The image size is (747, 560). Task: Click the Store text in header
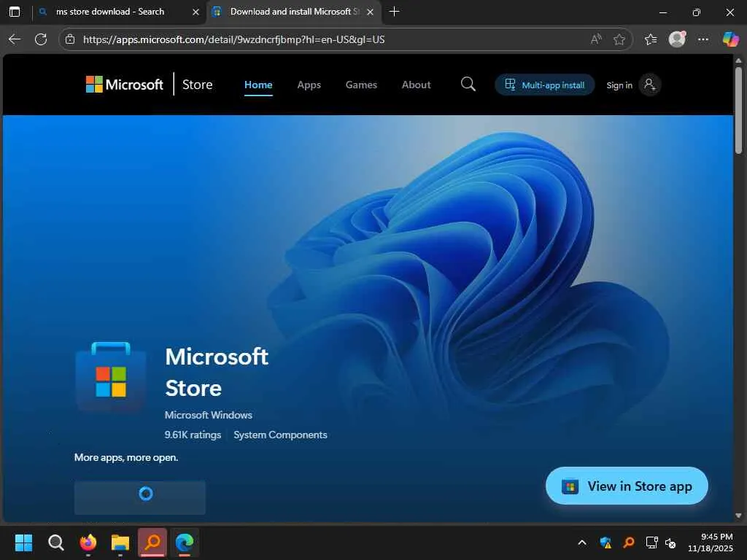[197, 85]
